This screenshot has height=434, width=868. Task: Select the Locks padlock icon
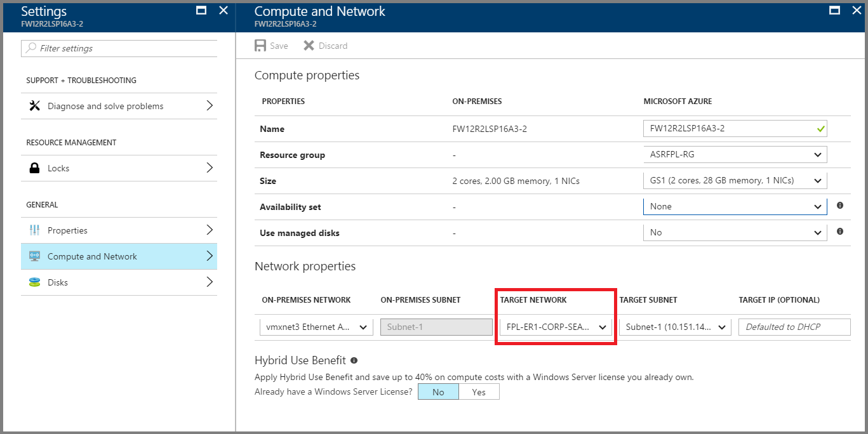tap(35, 168)
